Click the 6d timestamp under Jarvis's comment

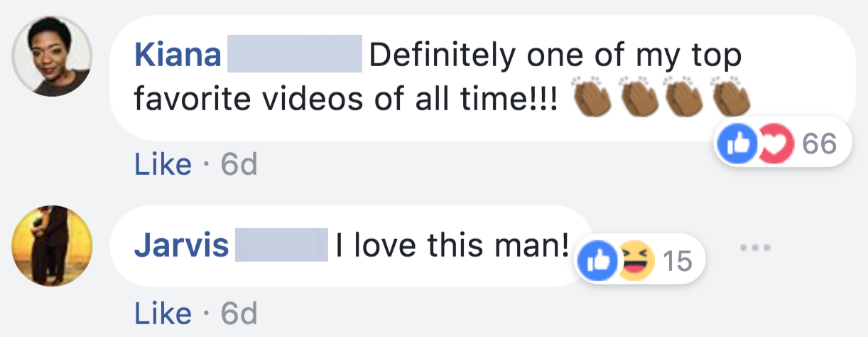click(x=238, y=313)
